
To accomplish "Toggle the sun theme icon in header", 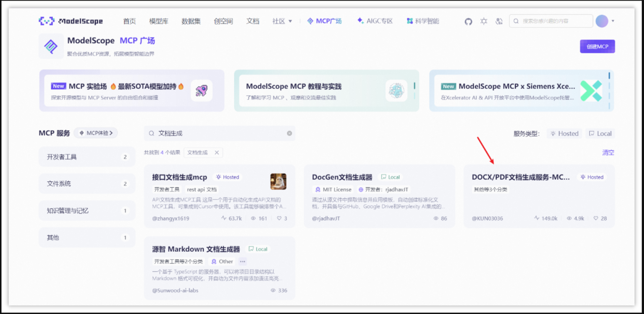I will (484, 21).
